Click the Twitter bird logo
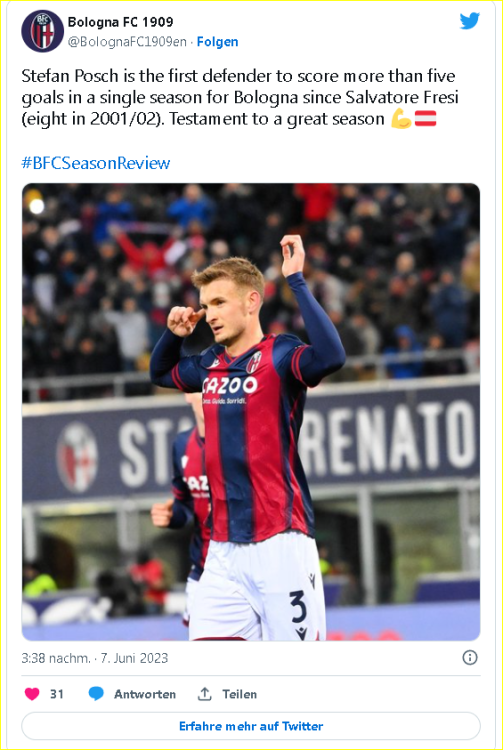The image size is (503, 750). 470,21
